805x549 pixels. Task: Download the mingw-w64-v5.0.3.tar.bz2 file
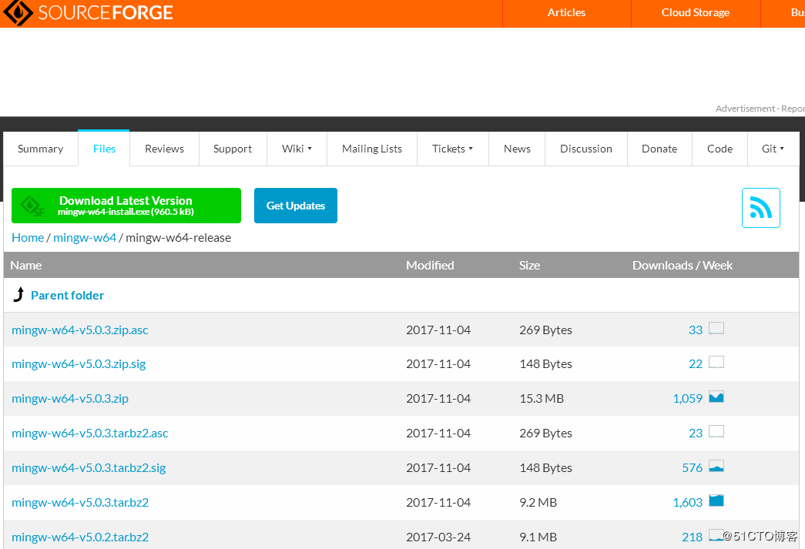point(80,502)
